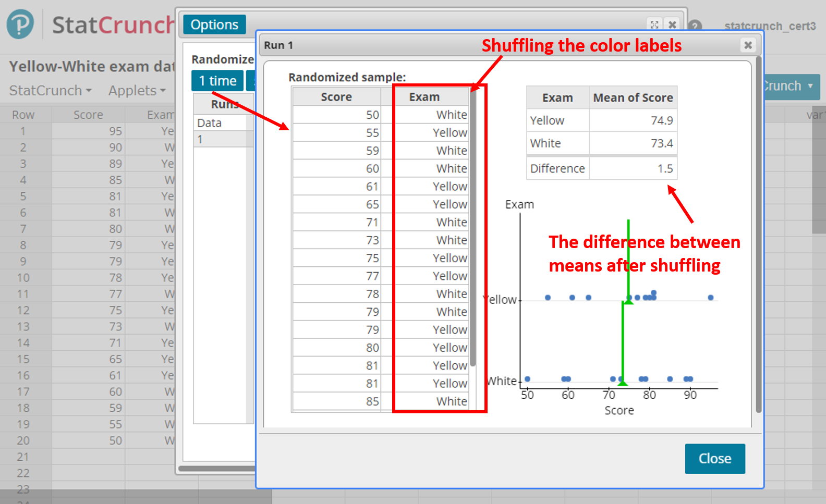Click the Exam header in randomized sample table
The width and height of the screenshot is (826, 504).
click(x=424, y=97)
